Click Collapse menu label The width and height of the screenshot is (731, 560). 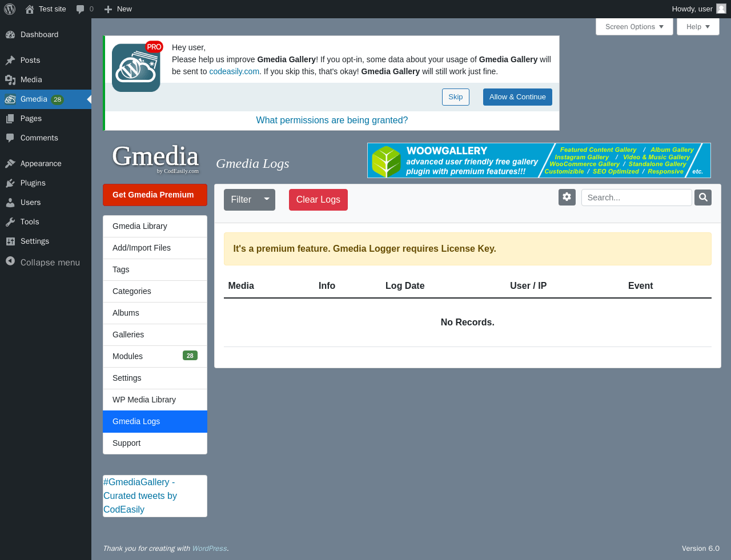50,263
